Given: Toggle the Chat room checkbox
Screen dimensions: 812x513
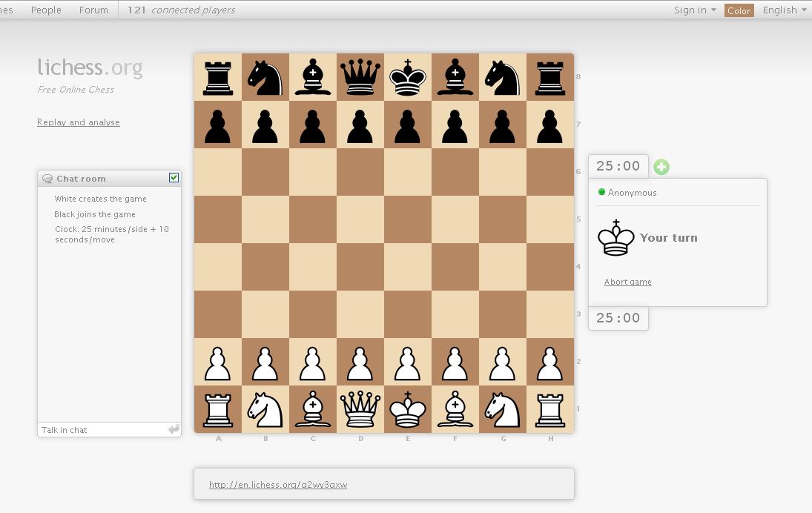Looking at the screenshot, I should pyautogui.click(x=174, y=178).
